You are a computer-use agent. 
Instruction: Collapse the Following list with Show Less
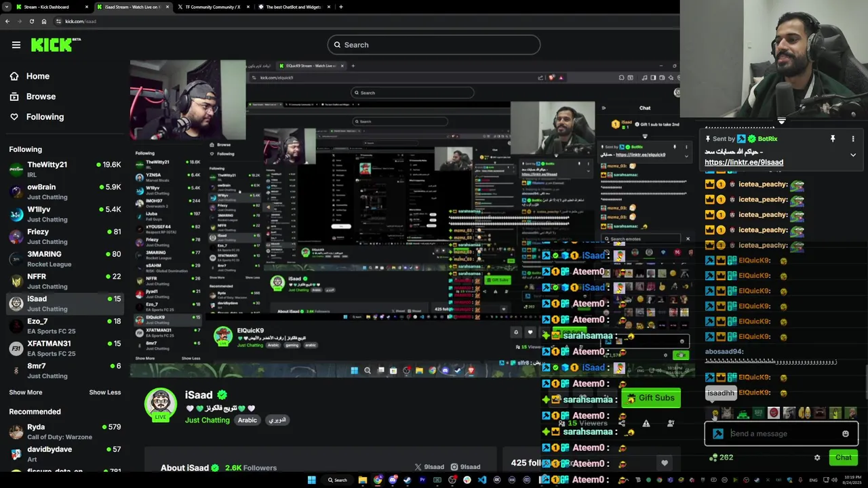pyautogui.click(x=105, y=392)
